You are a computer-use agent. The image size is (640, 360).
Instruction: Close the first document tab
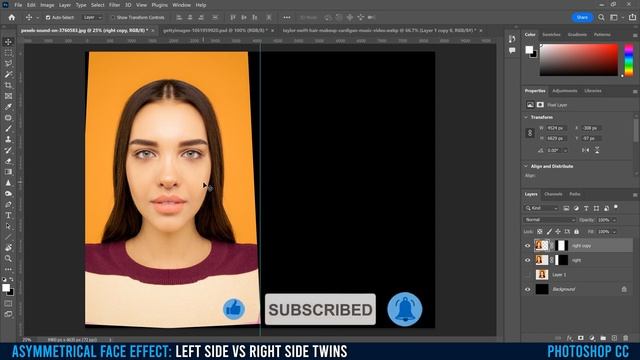[x=153, y=30]
